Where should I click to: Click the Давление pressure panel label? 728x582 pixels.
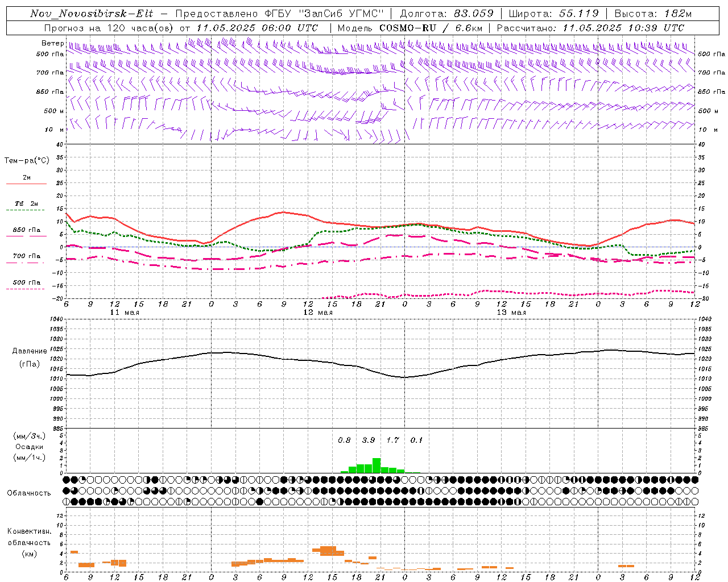click(x=30, y=351)
